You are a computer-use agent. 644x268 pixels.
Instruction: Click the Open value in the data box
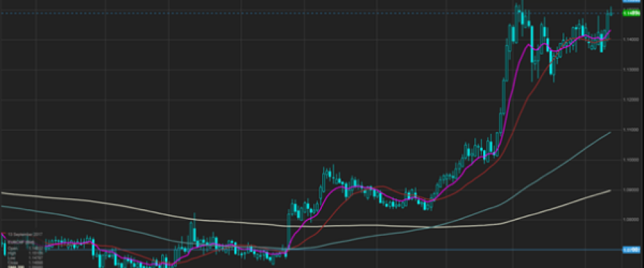[x=36, y=249]
